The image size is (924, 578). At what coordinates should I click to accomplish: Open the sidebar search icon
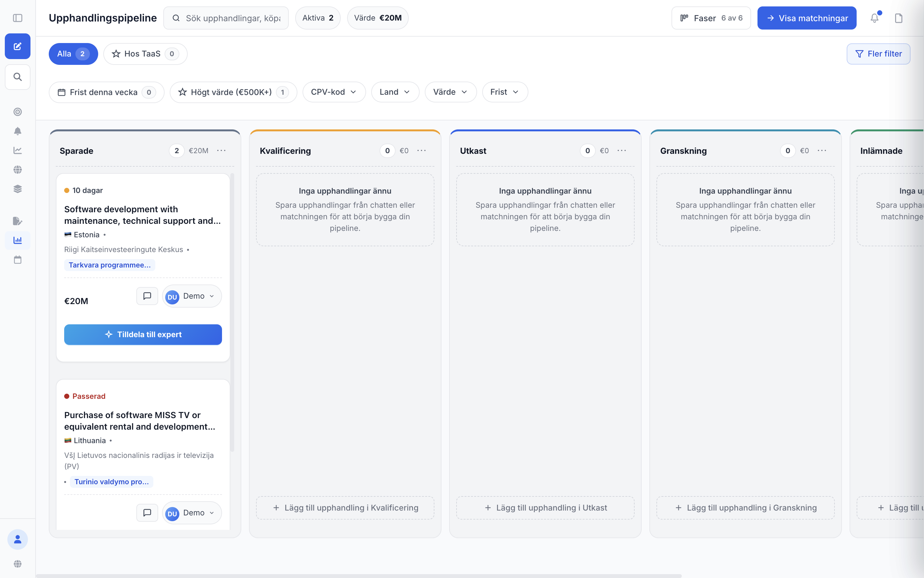click(x=18, y=77)
